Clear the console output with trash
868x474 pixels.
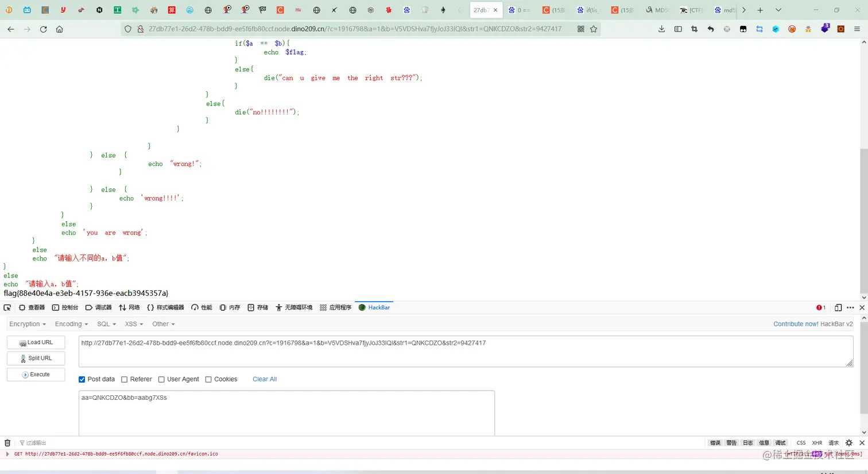(7, 442)
